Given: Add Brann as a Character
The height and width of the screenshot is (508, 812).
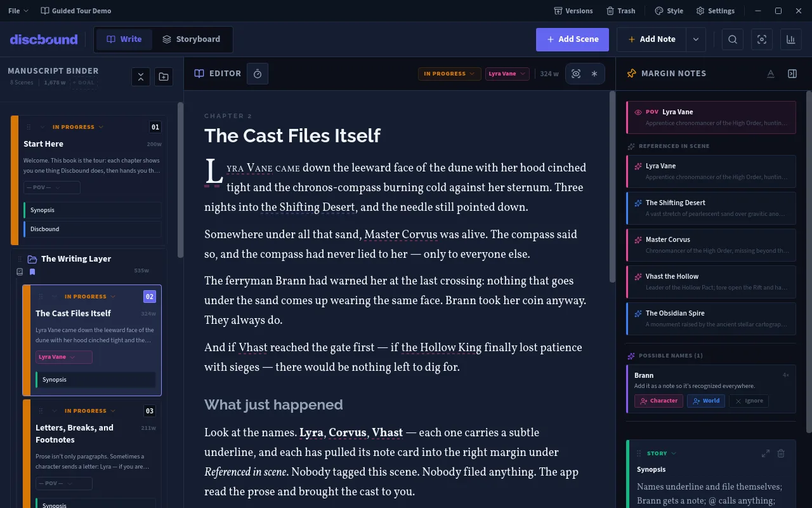Looking at the screenshot, I should pyautogui.click(x=658, y=401).
